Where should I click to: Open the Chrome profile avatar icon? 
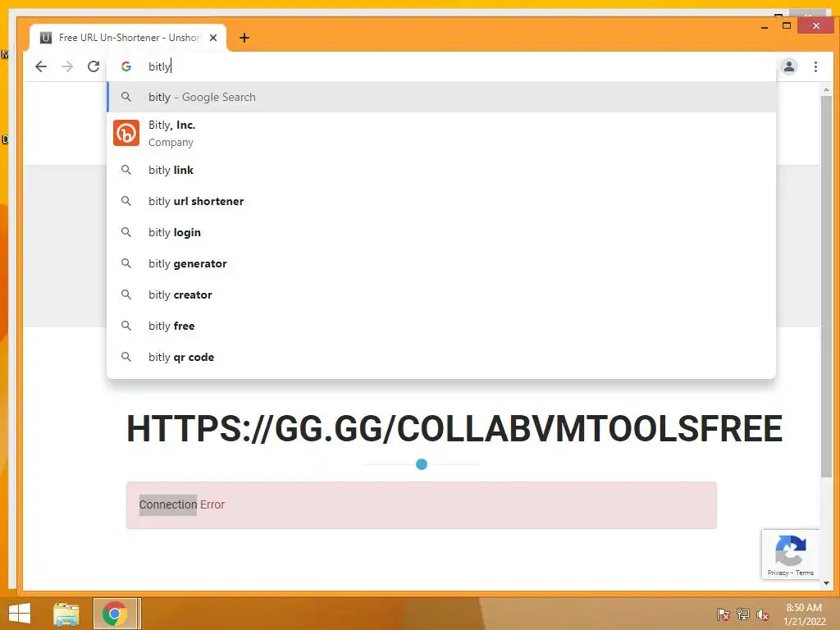788,66
